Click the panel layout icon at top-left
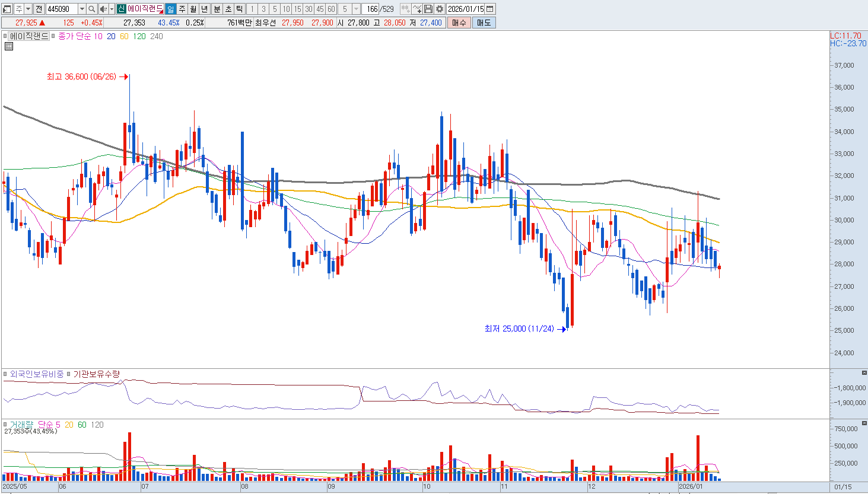The image size is (868, 494). [7, 9]
